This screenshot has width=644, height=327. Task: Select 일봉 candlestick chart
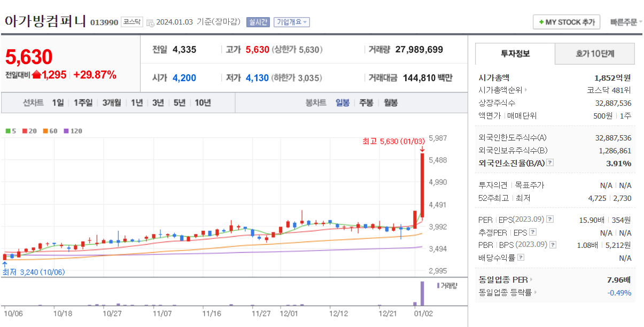343,103
